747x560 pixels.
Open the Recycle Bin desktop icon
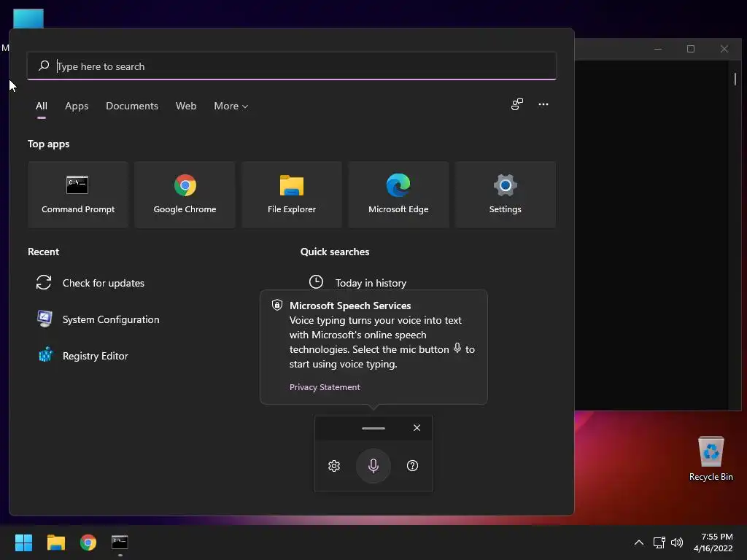[711, 459]
